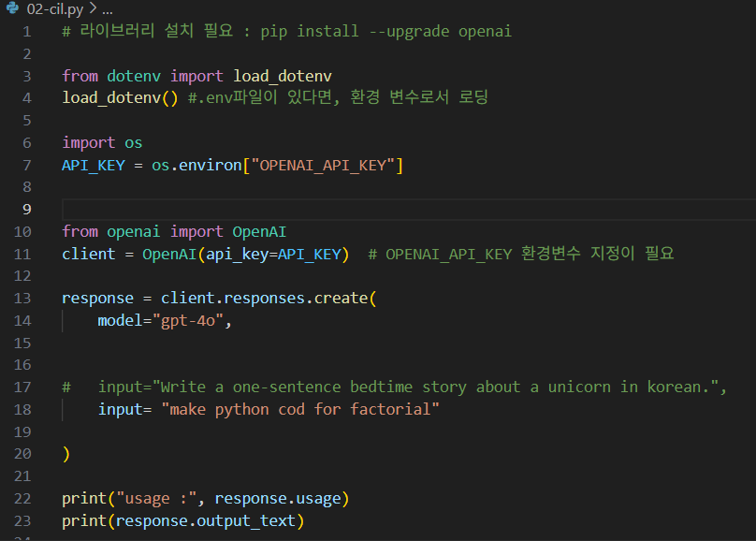
Task: Expand the breadcrumb ellipsis after 02-cil.py
Action: coord(107,8)
